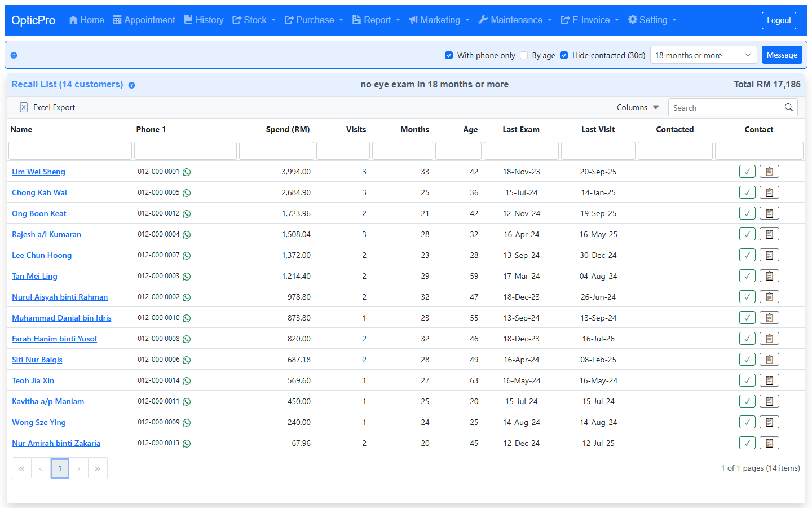Open the Maintenance menu
This screenshot has width=812, height=508.
click(x=515, y=20)
